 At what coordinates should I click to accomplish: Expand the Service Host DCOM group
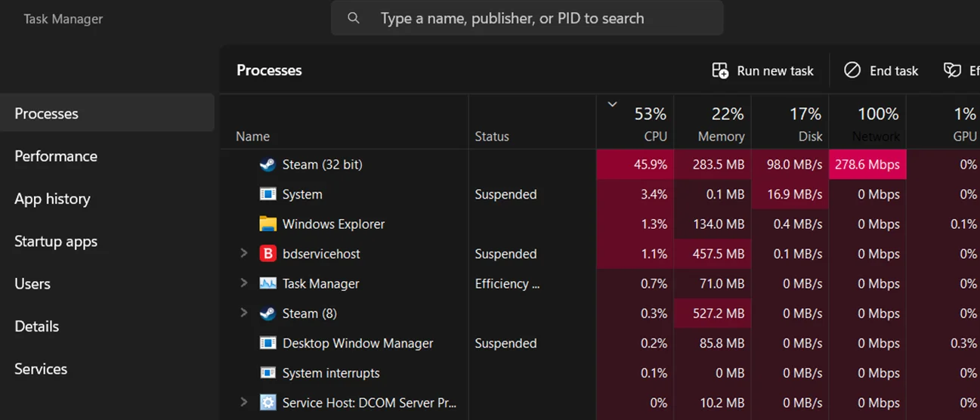click(x=243, y=402)
